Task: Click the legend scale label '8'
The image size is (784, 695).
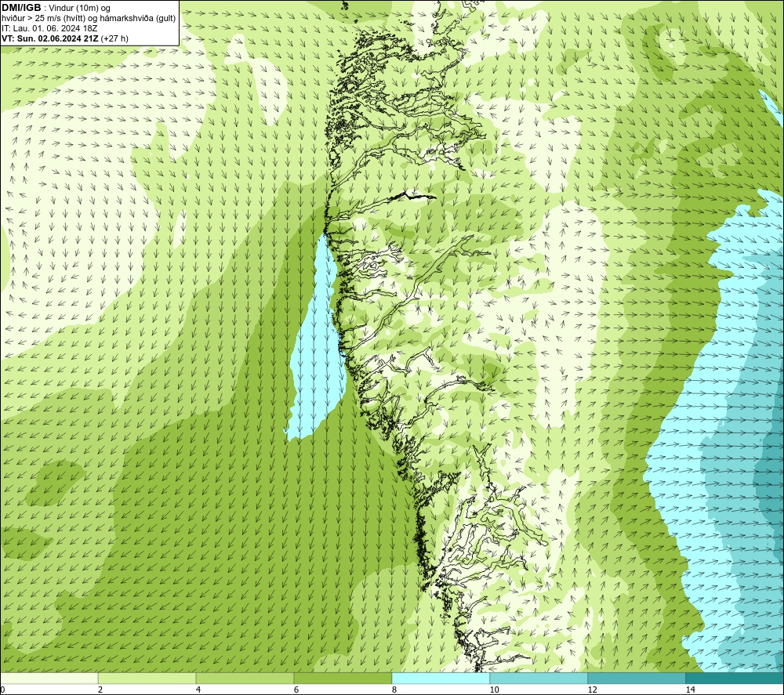Action: click(x=394, y=690)
